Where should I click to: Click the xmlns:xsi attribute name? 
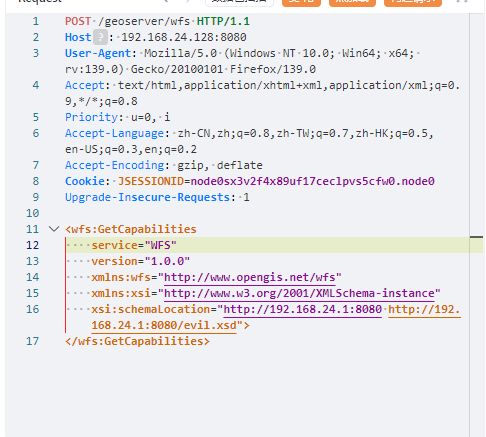coord(121,293)
